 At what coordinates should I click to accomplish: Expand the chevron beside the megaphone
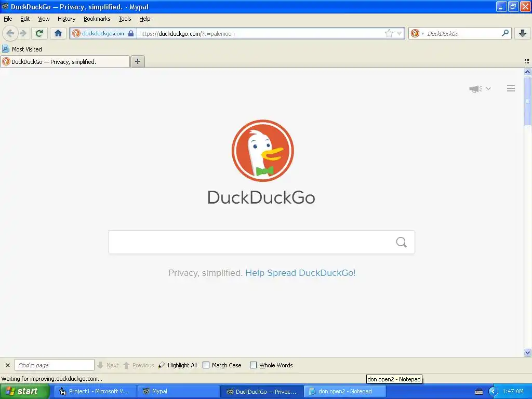tap(488, 88)
